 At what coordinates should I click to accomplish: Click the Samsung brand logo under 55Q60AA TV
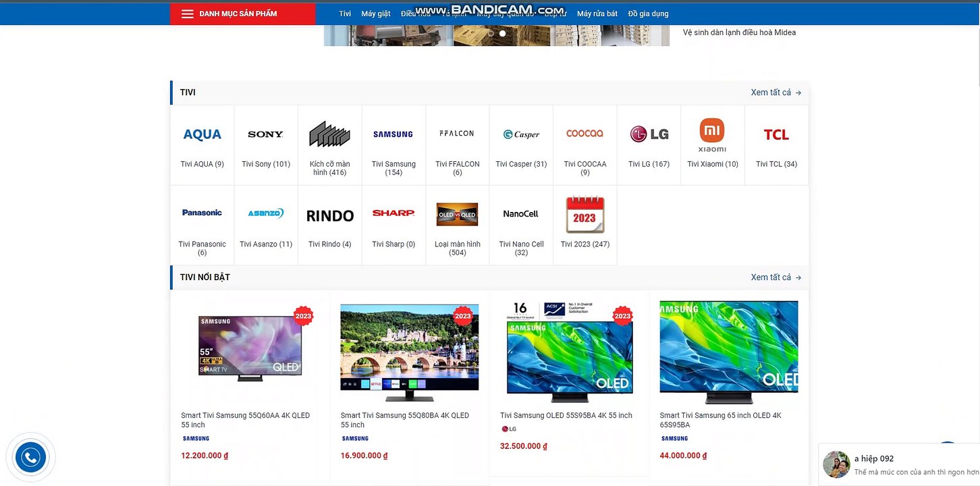tap(196, 439)
